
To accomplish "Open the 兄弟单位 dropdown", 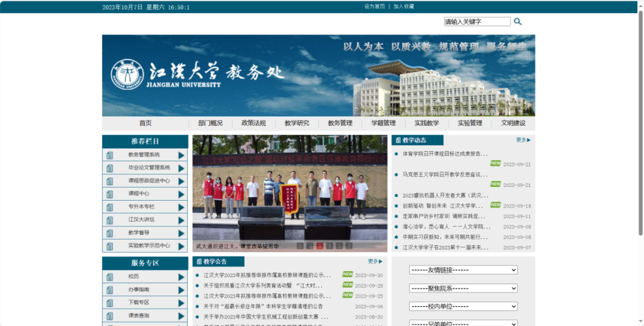I will click(x=463, y=324).
